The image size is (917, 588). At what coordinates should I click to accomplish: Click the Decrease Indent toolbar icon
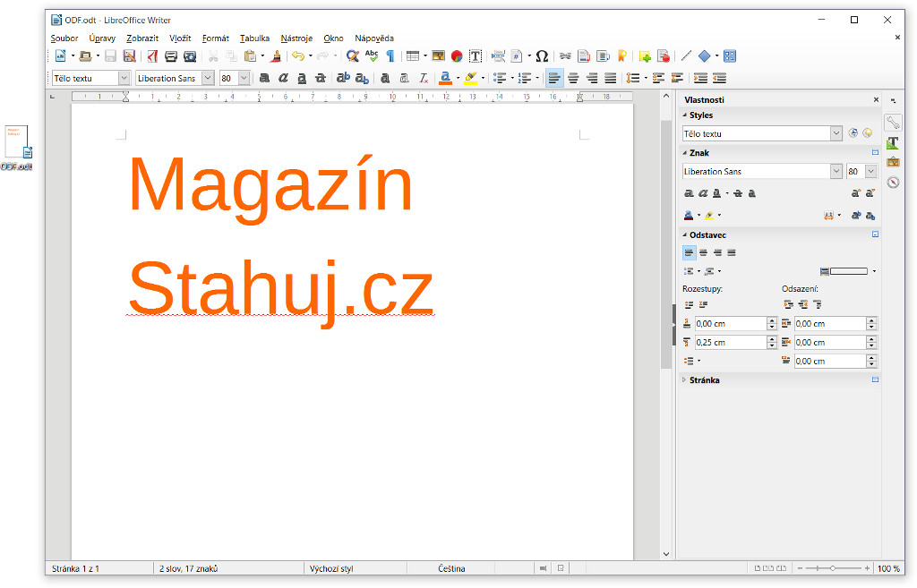click(719, 79)
